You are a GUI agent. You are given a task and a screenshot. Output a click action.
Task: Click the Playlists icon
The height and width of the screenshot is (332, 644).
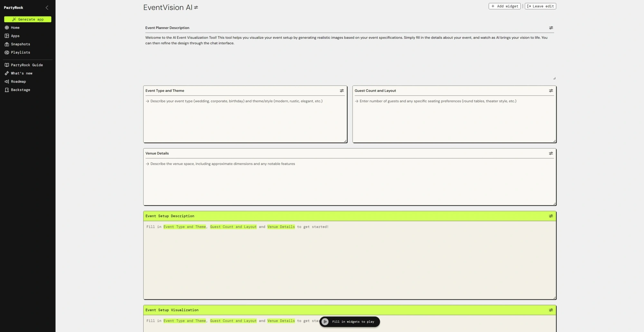(7, 52)
